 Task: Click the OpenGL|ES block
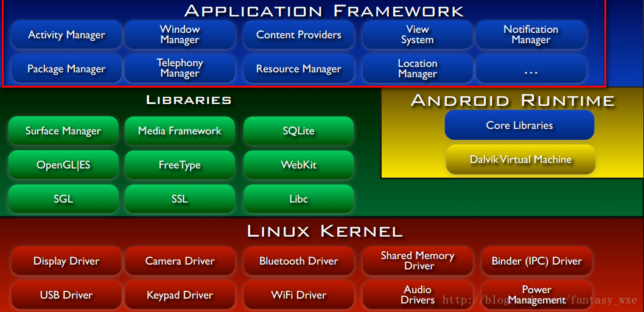click(x=63, y=165)
